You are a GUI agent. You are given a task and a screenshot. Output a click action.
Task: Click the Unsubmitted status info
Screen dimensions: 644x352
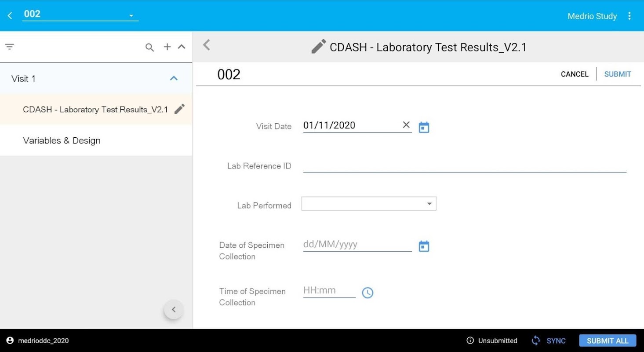(492, 341)
